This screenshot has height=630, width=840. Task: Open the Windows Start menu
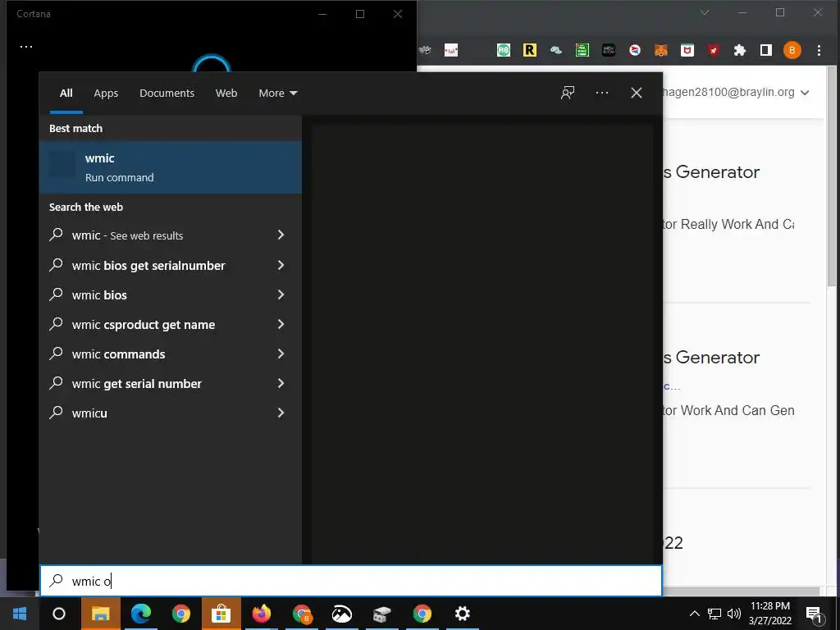click(x=20, y=614)
